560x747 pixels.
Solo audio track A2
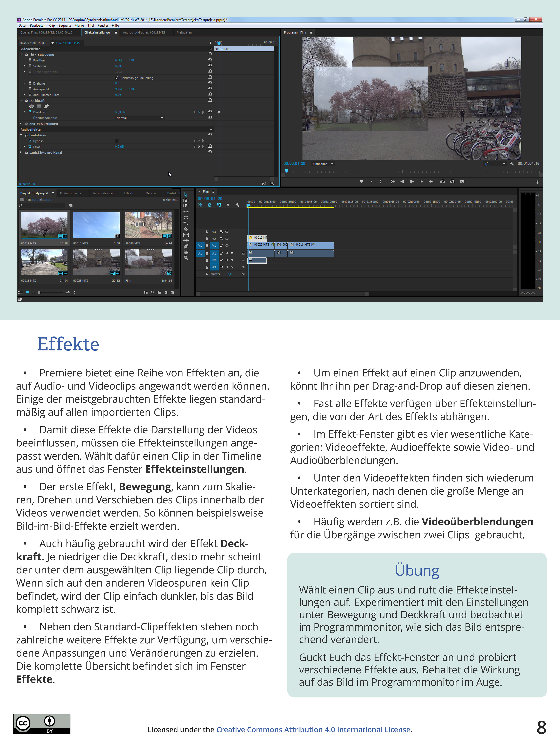232,260
